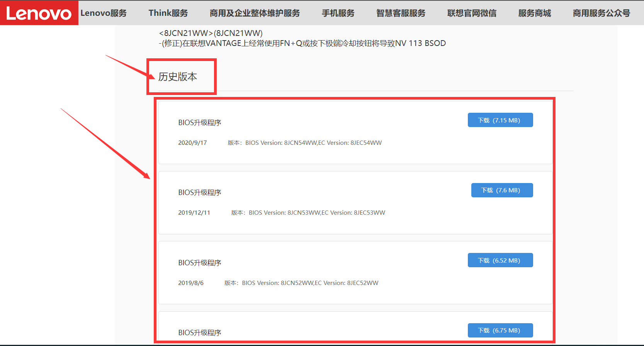
Task: Select version text 8JCN54WW
Action: tap(300, 143)
